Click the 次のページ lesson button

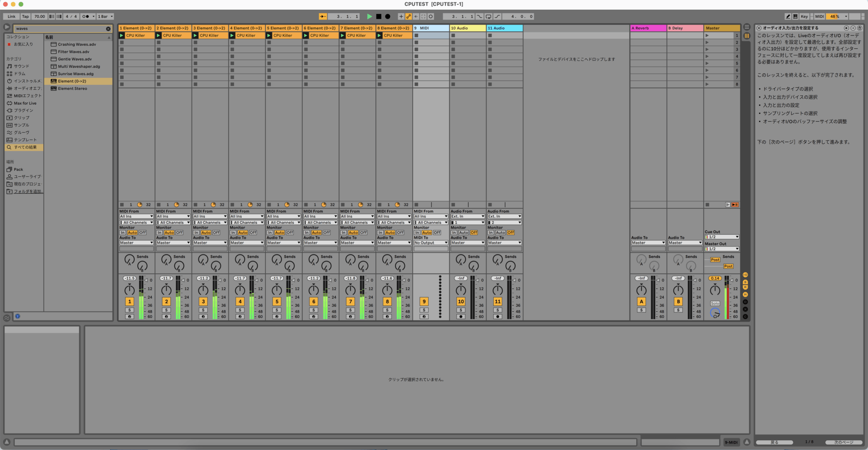tap(843, 442)
